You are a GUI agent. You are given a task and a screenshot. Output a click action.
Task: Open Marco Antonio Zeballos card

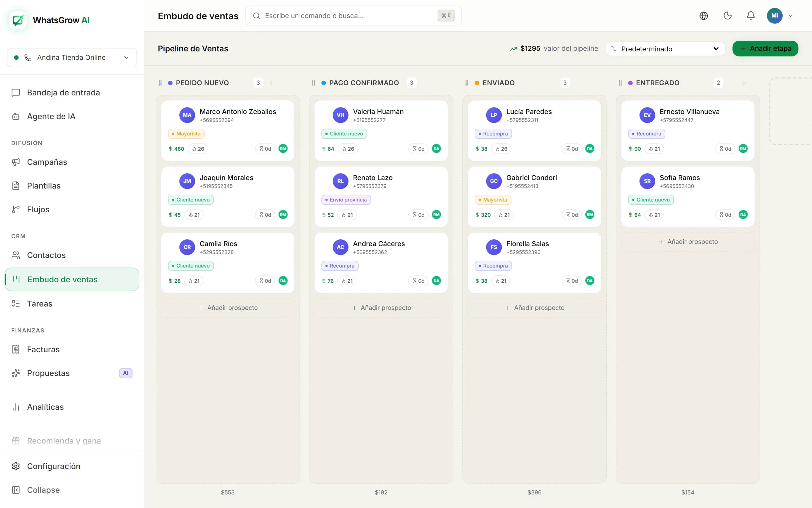coord(228,130)
